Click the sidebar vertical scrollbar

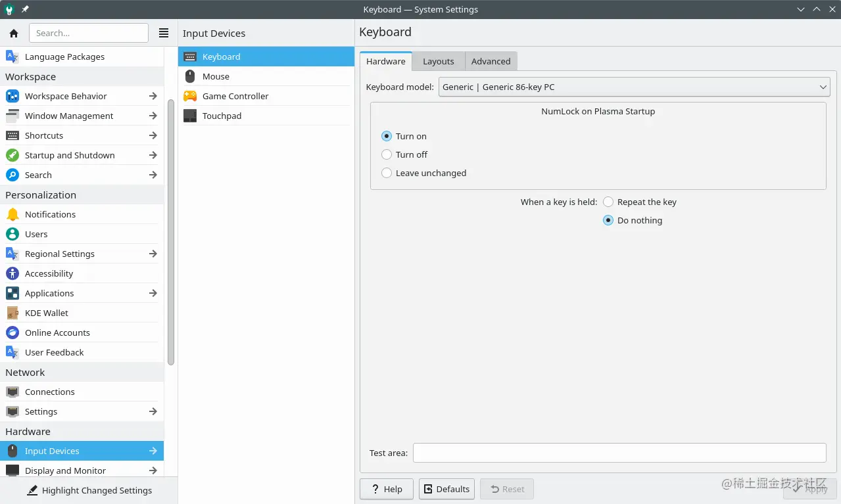[x=171, y=232]
